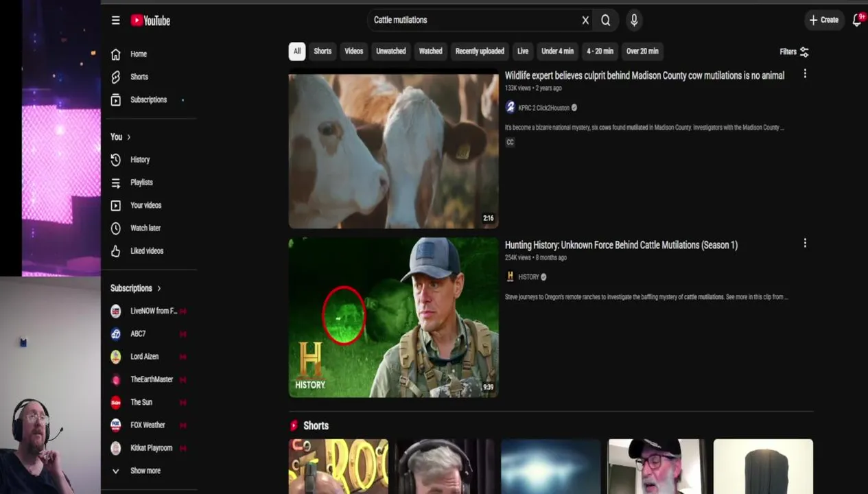868x494 pixels.
Task: Select the Under 4 min chip
Action: coord(557,51)
